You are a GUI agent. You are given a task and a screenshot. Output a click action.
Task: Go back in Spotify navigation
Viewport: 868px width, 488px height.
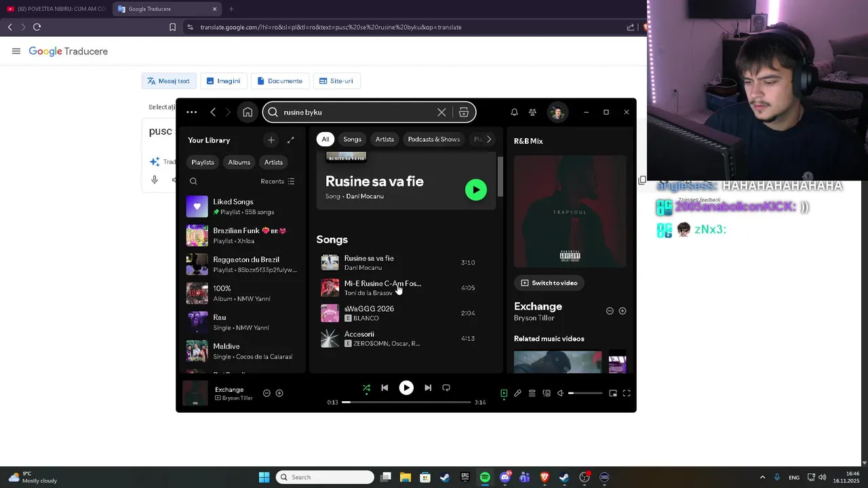pyautogui.click(x=213, y=113)
